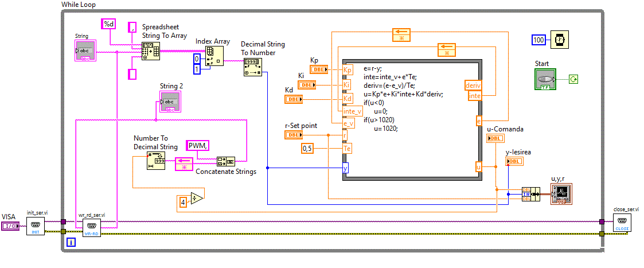Click the Wait milliseconds timer icon
The image size is (644, 268).
point(559,40)
